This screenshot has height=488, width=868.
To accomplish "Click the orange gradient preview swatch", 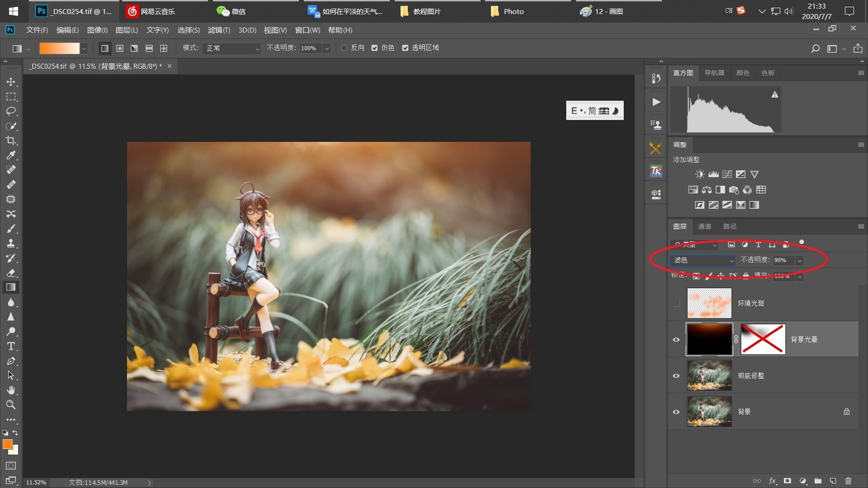I will tap(59, 48).
